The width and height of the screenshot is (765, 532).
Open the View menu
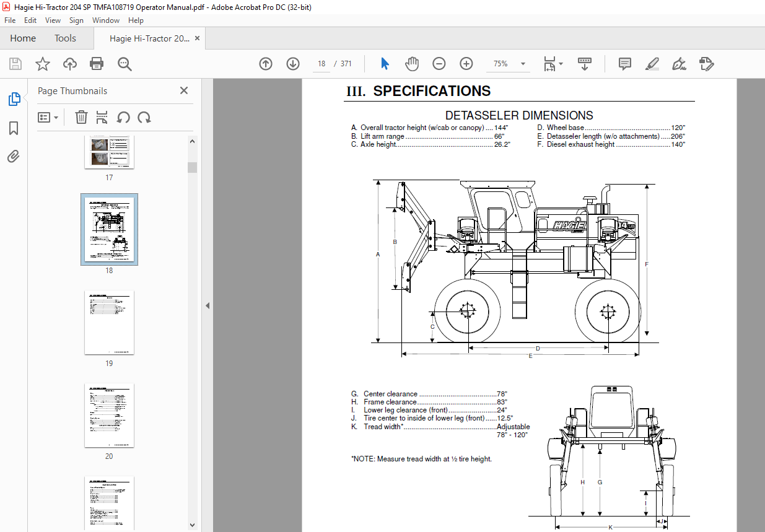coord(53,20)
